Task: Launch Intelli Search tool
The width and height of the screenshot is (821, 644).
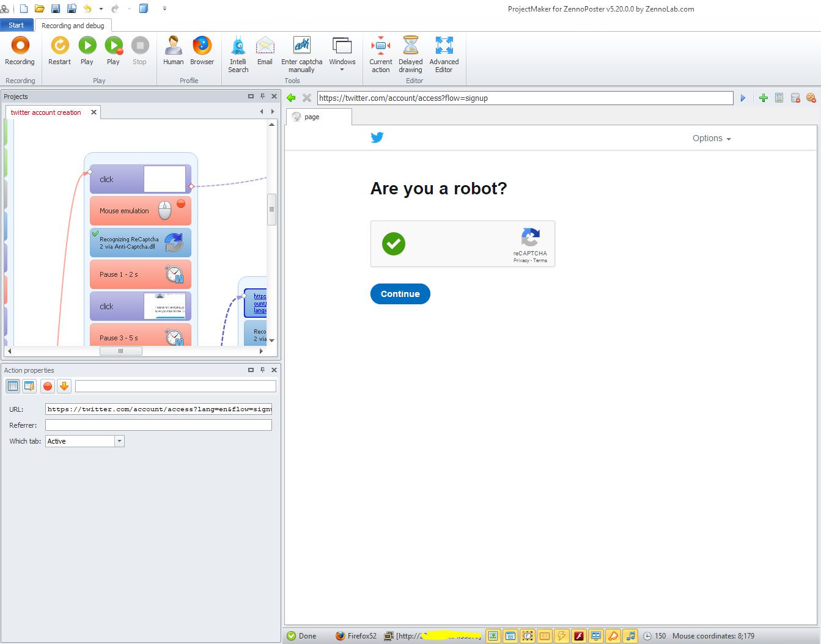Action: tap(238, 54)
